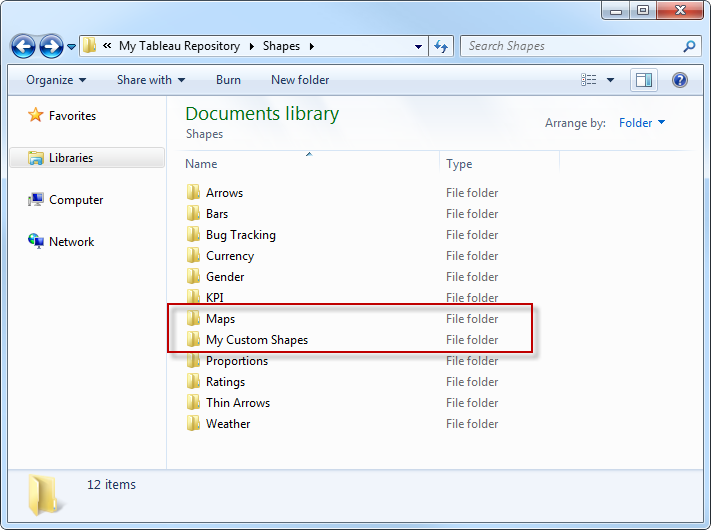Navigate to My Tableau Repository breadcrumb
Image resolution: width=711 pixels, height=530 pixels.
coord(179,46)
